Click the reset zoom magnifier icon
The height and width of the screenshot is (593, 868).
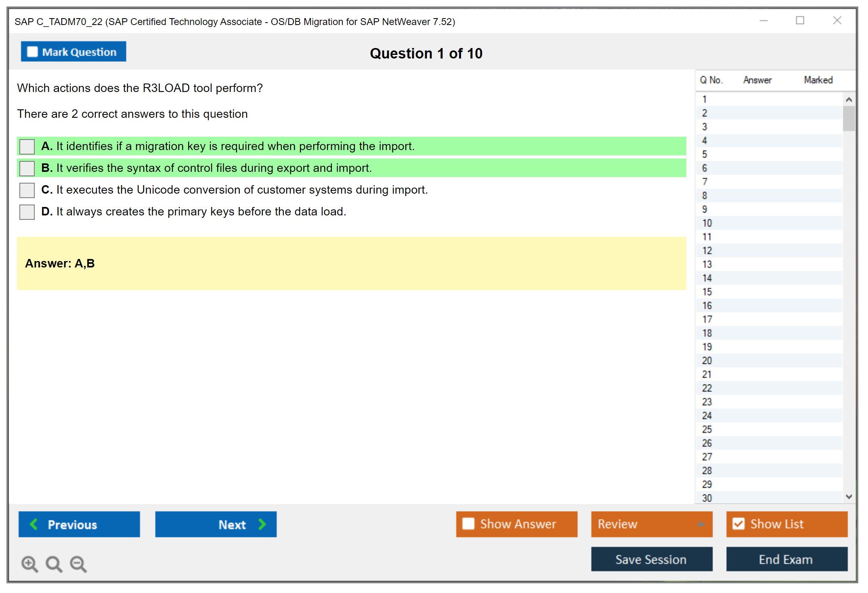pyautogui.click(x=54, y=564)
